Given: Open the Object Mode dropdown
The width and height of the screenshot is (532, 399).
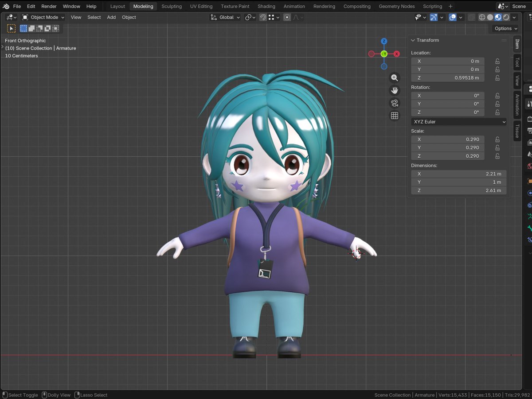Looking at the screenshot, I should 43,17.
